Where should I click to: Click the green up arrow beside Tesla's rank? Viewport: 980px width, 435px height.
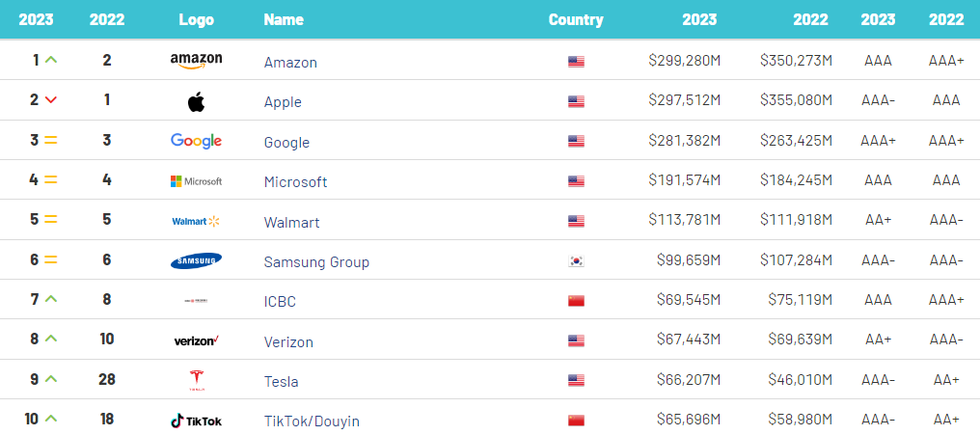pyautogui.click(x=50, y=379)
